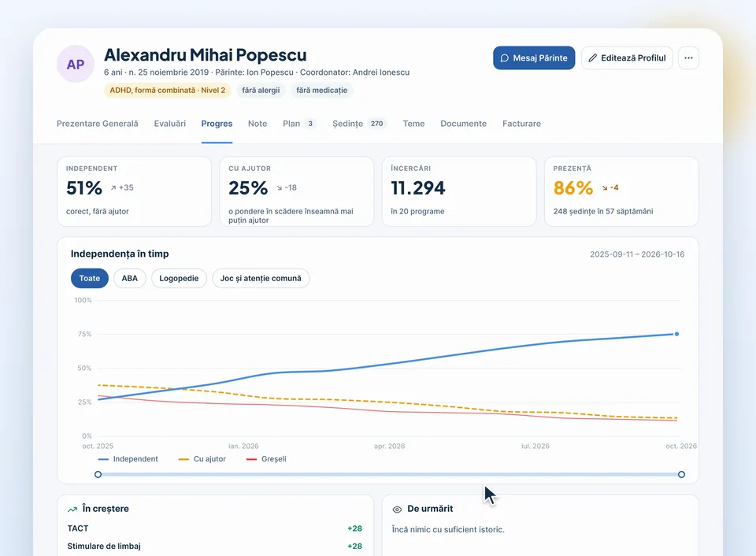
Task: Open the three-dot more options menu
Action: pos(688,57)
